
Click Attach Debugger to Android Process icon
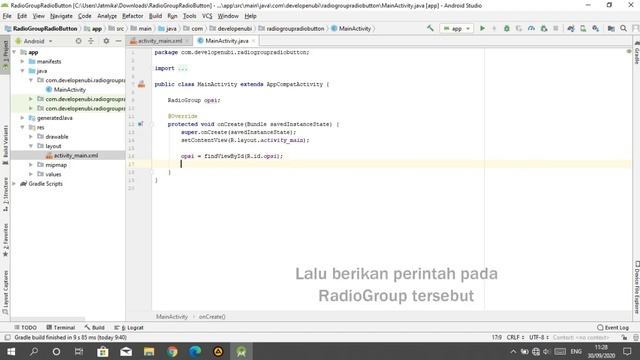click(x=544, y=28)
